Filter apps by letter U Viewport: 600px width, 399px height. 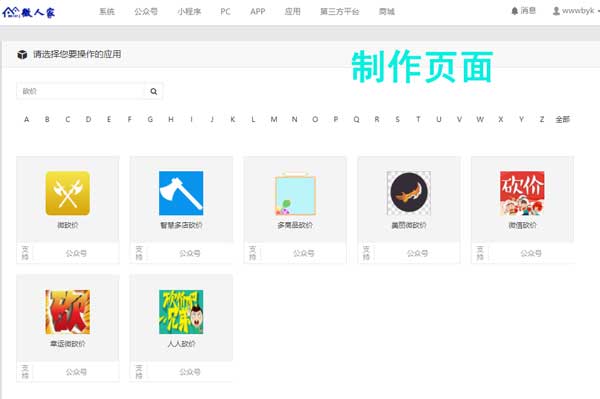(x=439, y=119)
